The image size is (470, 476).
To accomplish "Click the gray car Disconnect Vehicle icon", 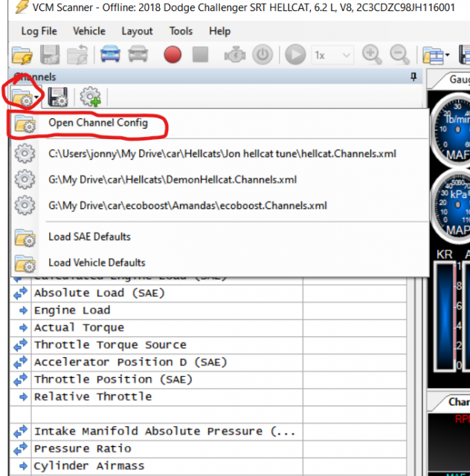I will tap(138, 55).
